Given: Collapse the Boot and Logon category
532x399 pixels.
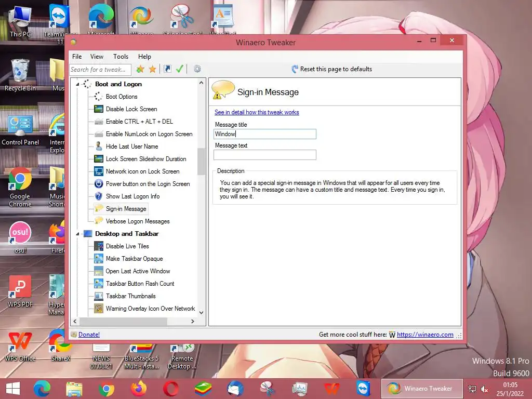Looking at the screenshot, I should pyautogui.click(x=77, y=84).
